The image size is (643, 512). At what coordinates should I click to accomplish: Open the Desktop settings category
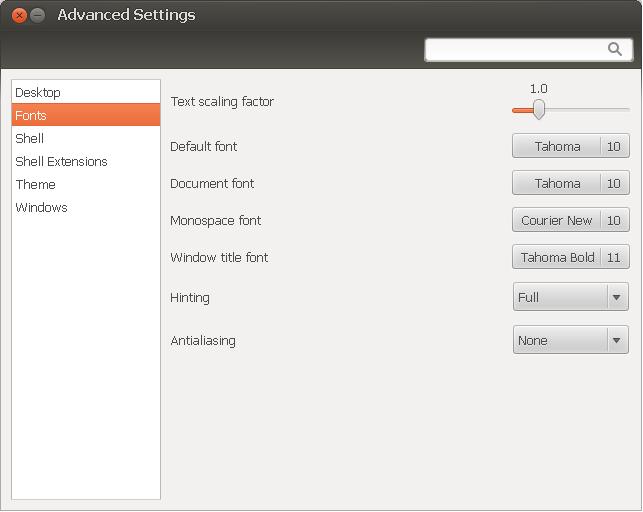coord(86,92)
